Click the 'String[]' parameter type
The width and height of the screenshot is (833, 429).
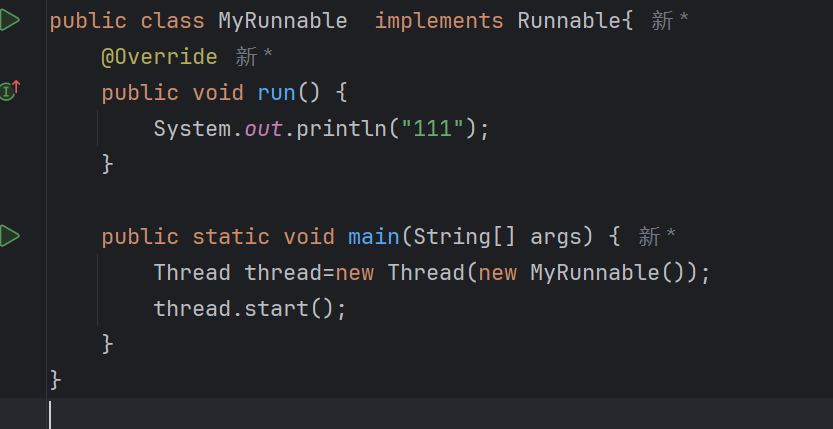pos(464,237)
